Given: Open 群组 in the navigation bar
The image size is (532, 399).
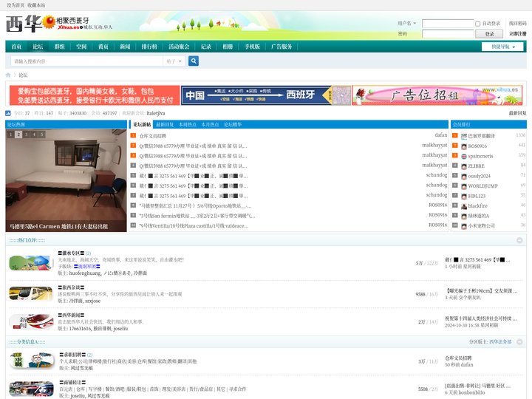Looking at the screenshot, I should (60, 47).
